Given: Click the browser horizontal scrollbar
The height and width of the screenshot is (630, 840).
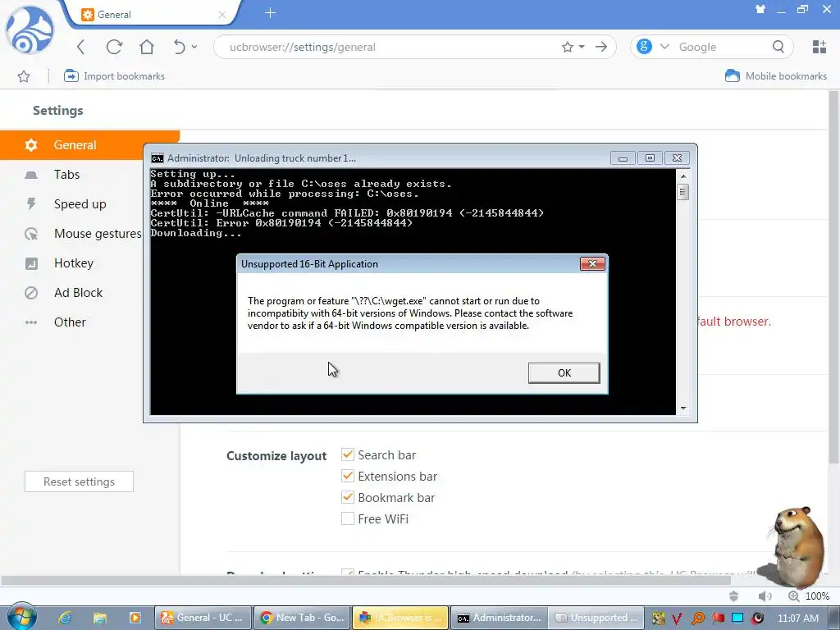Looking at the screenshot, I should tap(366, 581).
